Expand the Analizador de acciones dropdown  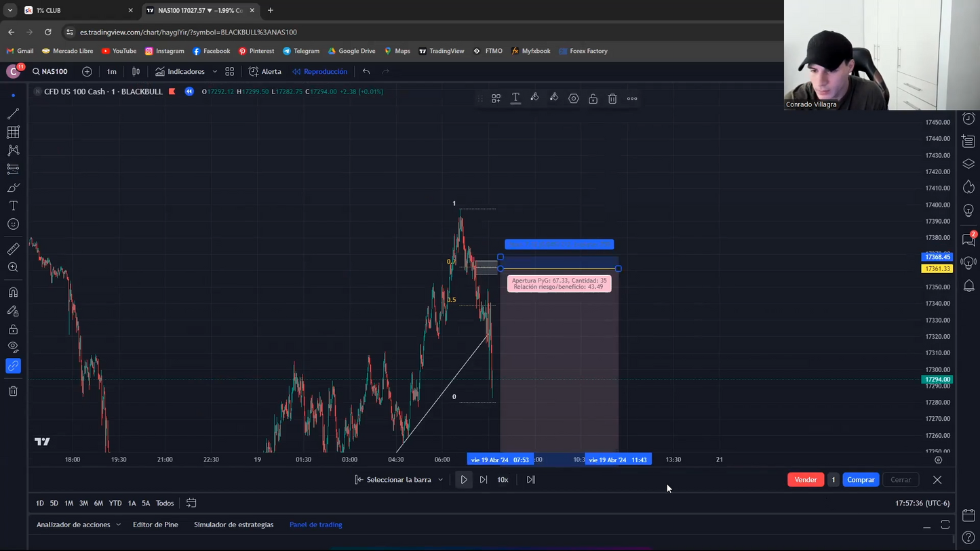pos(118,525)
